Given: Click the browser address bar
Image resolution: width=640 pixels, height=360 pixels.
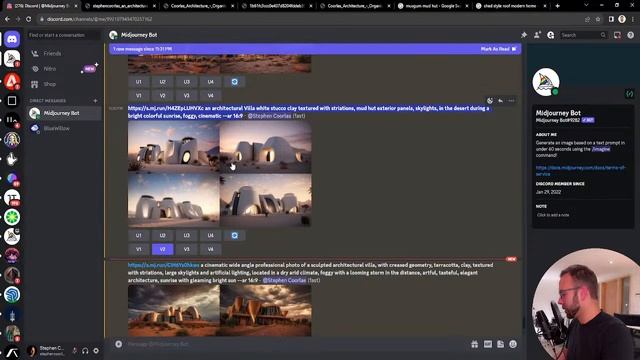Looking at the screenshot, I should 310,19.
